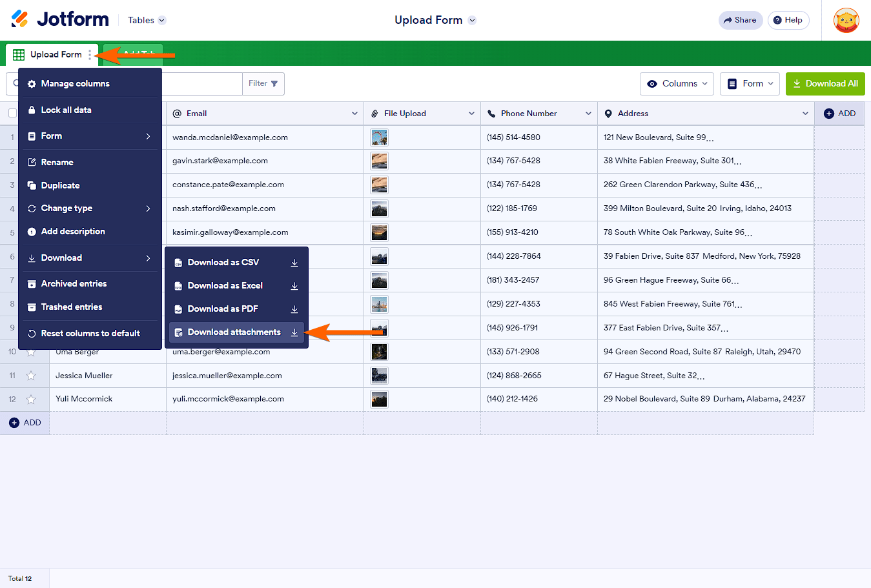Click the download icon beside Download as CSV
The image size is (871, 588).
[294, 263]
